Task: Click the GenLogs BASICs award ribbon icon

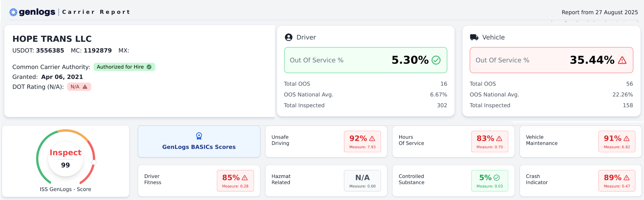Action: [x=199, y=136]
